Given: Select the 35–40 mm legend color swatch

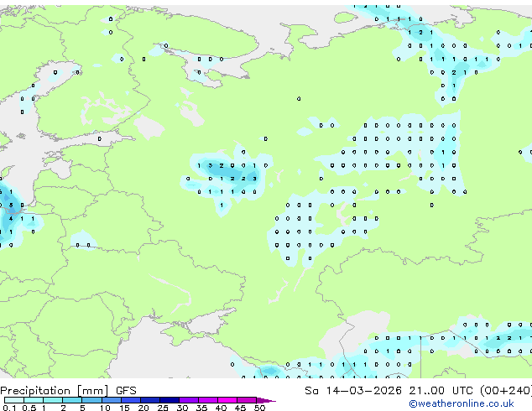Looking at the screenshot, I should point(207,400).
